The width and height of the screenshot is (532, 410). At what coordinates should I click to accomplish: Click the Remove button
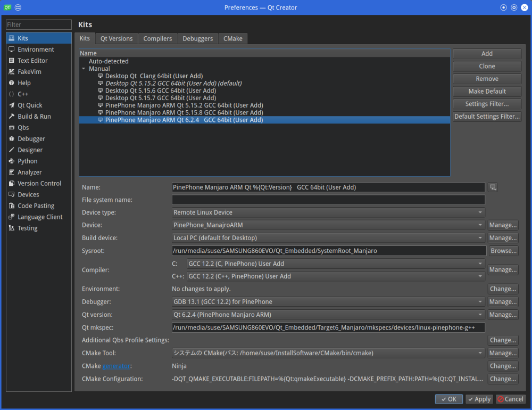(487, 79)
